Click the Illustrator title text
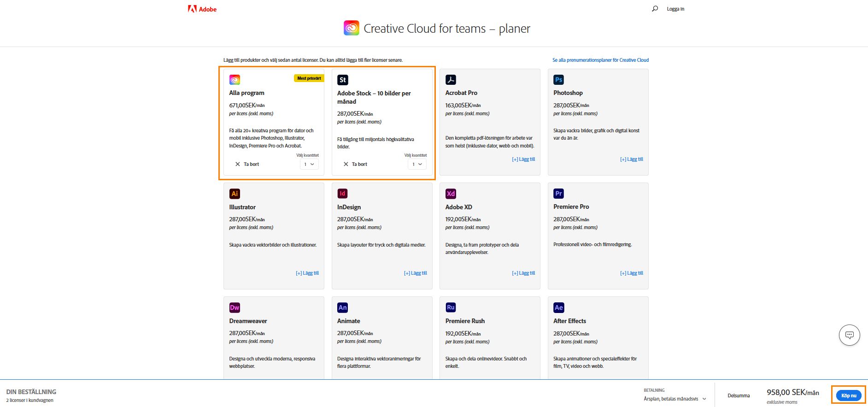This screenshot has height=407, width=868. click(242, 207)
